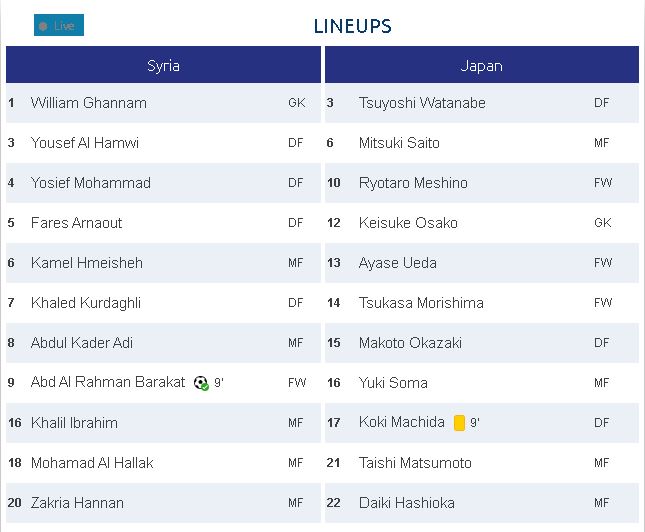Click Yousef Al Hamwi's name
This screenshot has width=645, height=532.
[x=84, y=143]
